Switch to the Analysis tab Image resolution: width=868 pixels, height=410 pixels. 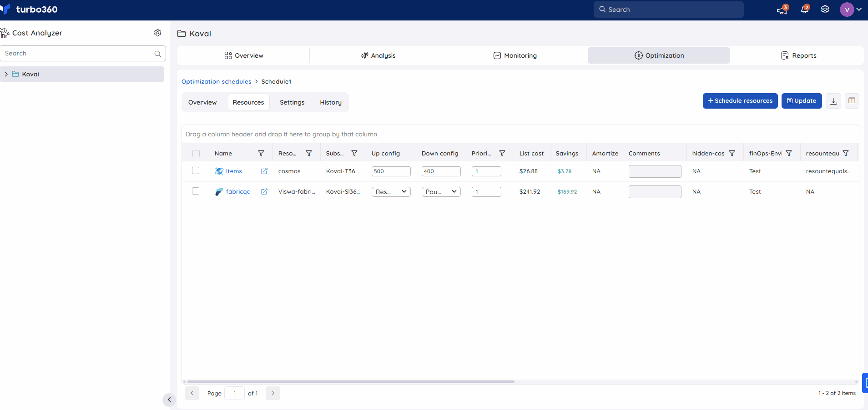coord(378,55)
